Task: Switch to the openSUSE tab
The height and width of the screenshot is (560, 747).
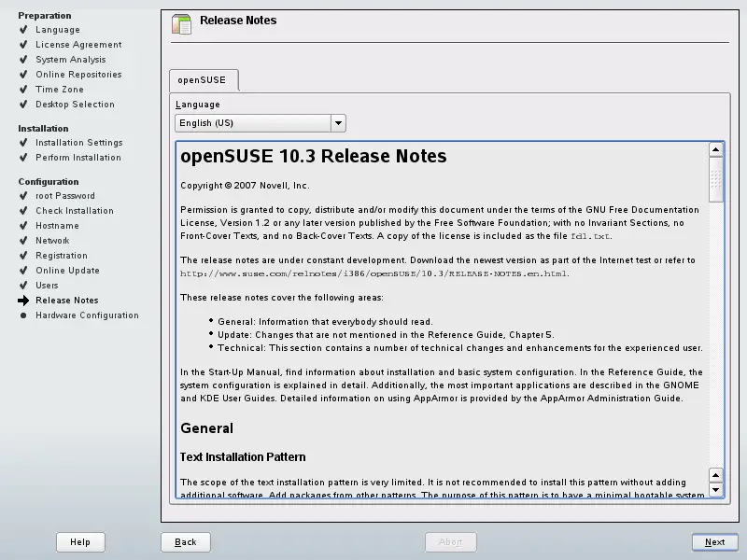Action: (204, 80)
